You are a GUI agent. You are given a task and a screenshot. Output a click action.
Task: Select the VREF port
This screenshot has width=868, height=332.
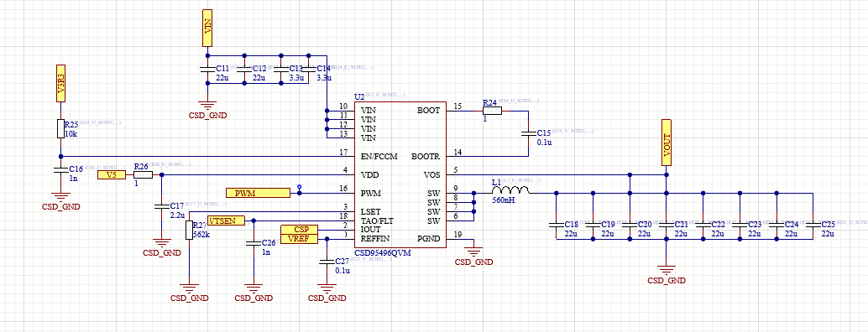[299, 239]
